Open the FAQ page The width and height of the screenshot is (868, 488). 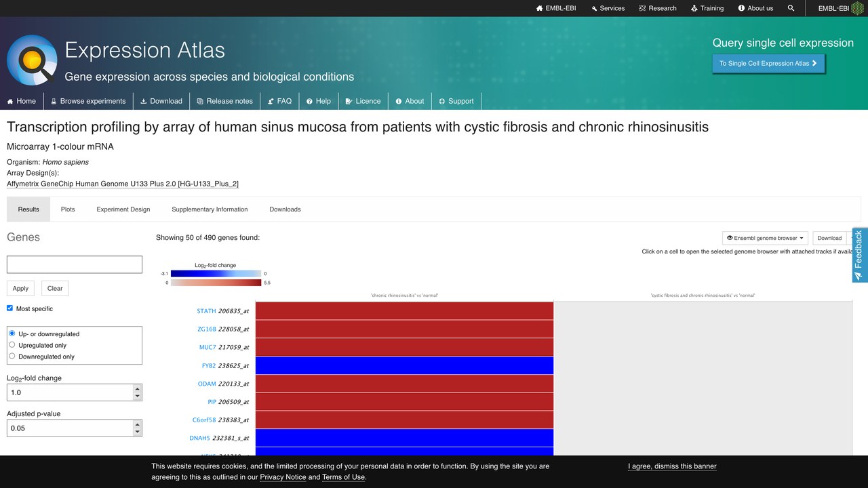pyautogui.click(x=279, y=101)
